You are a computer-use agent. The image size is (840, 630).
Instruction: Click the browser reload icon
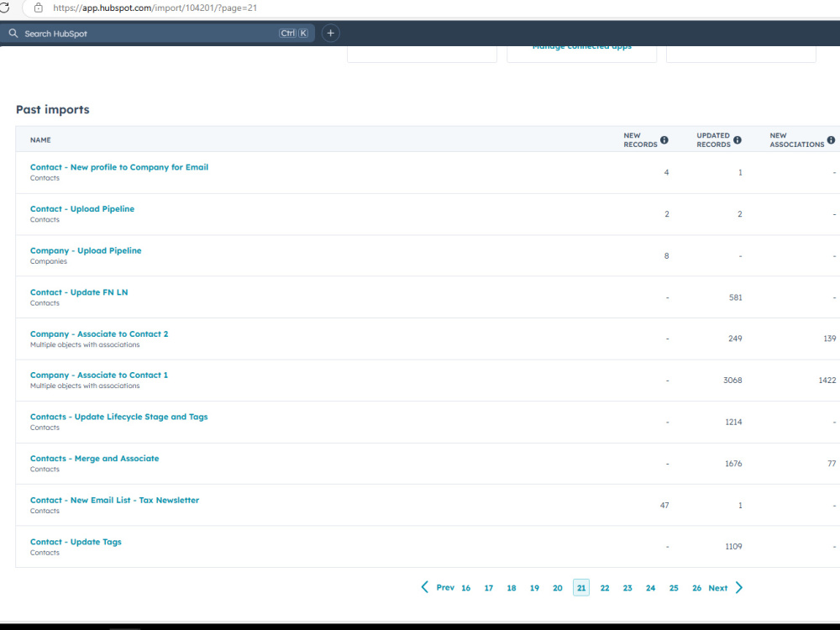pos(4,8)
